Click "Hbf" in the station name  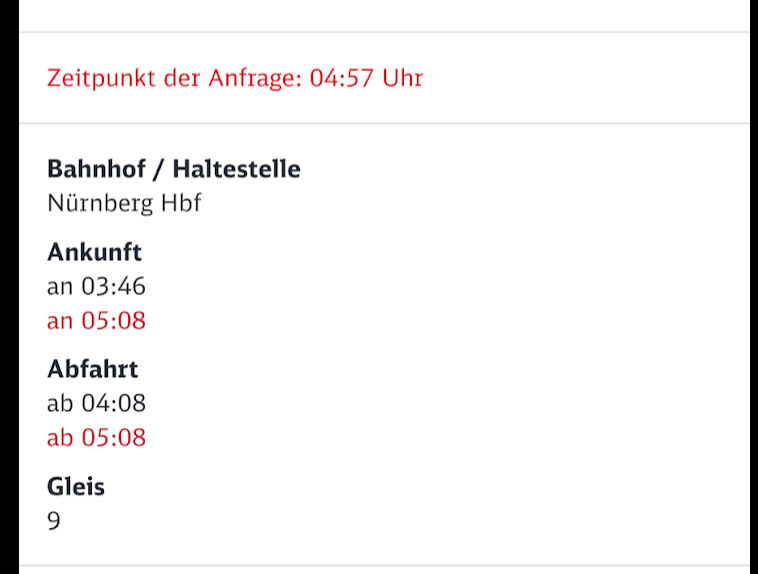(x=182, y=203)
